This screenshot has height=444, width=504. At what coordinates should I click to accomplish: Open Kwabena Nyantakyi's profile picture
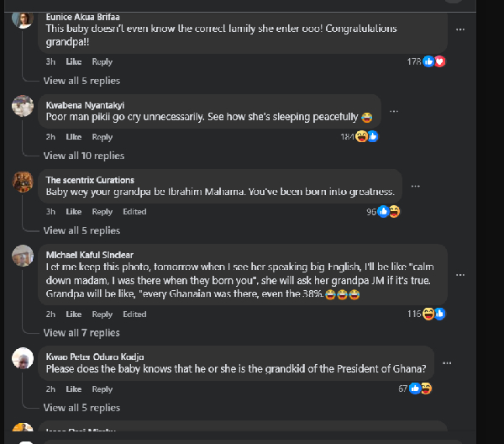point(23,105)
